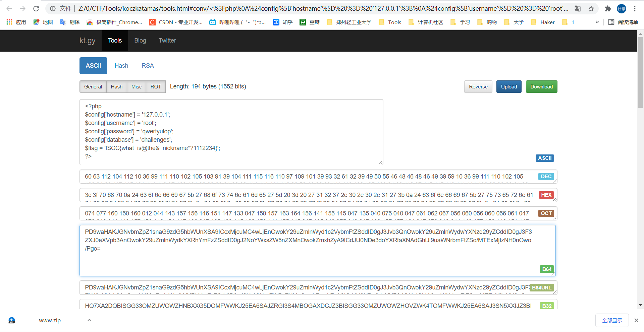Click the Reverse button
The height and width of the screenshot is (332, 644).
(478, 86)
